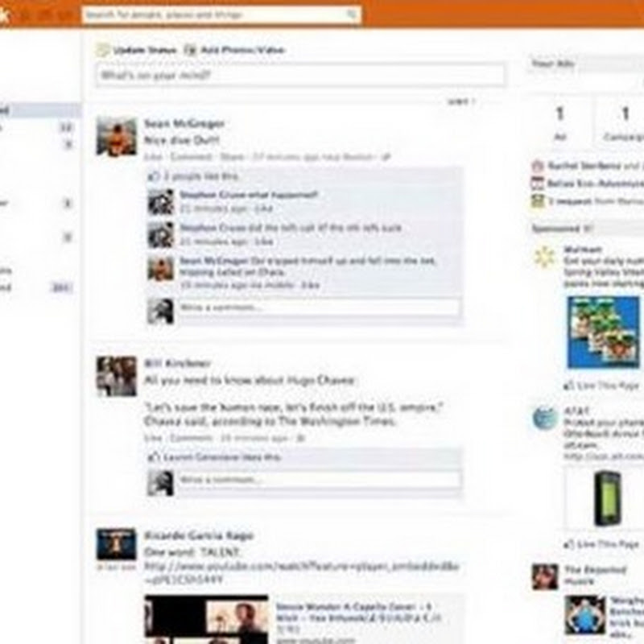Click the Walmart spark logo
This screenshot has width=644, height=644.
(545, 258)
